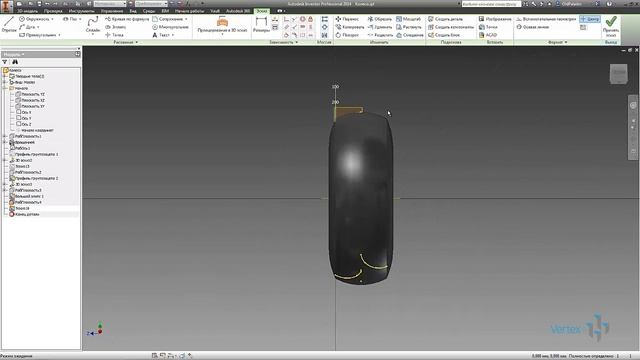Select the Размеры dimension tool
Viewport: 640px width, 360px height.
pyautogui.click(x=261, y=24)
